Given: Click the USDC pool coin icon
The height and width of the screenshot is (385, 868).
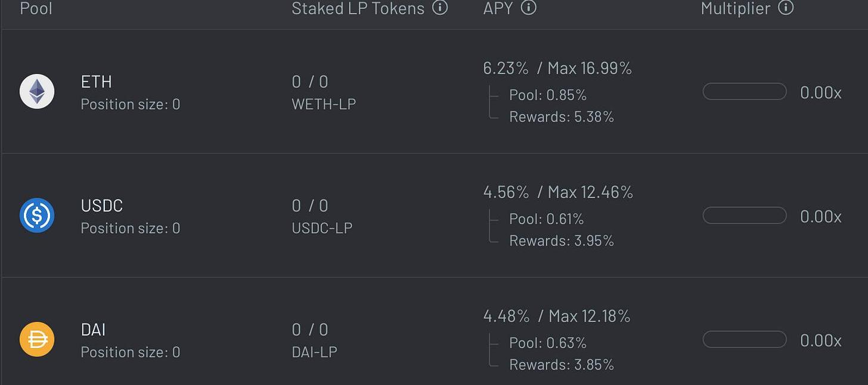Looking at the screenshot, I should click(37, 215).
